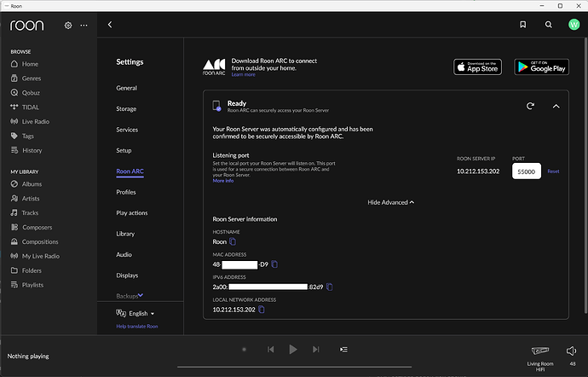Click the Roon ARC logo
This screenshot has height=377, width=588.
[214, 67]
